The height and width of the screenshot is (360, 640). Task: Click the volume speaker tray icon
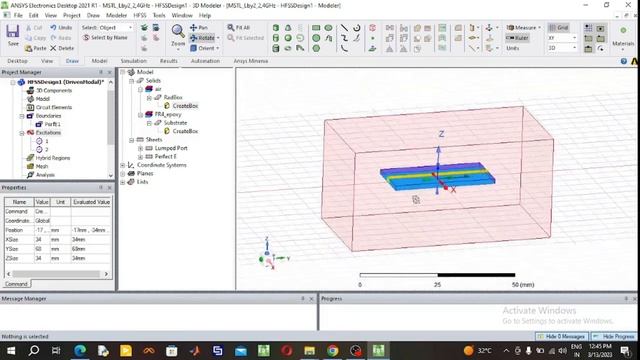562,351
